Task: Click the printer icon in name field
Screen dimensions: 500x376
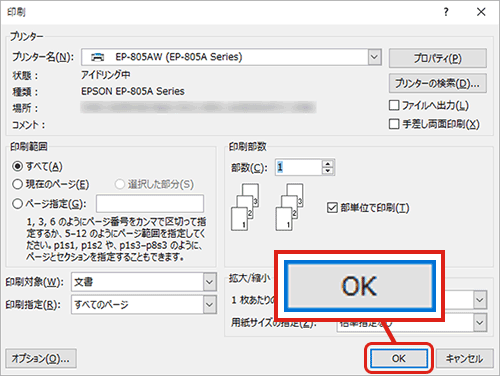Action: click(97, 57)
